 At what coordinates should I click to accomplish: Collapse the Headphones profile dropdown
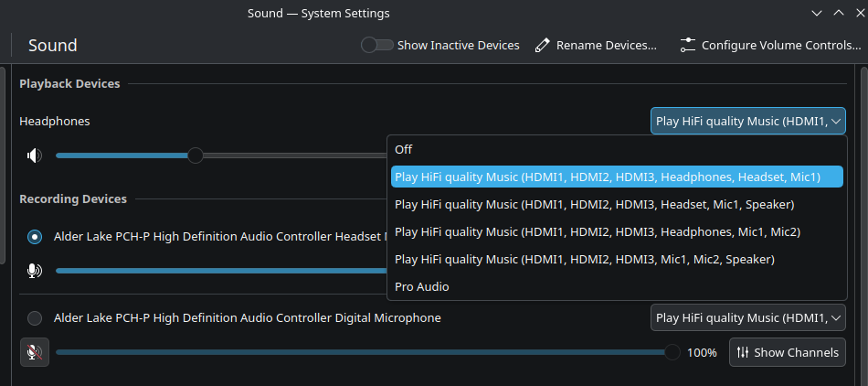click(747, 121)
